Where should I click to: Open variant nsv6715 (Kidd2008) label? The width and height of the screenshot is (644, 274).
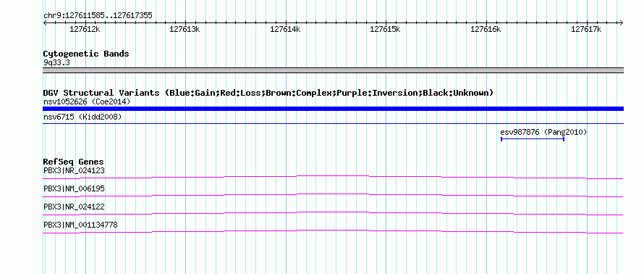click(x=82, y=117)
